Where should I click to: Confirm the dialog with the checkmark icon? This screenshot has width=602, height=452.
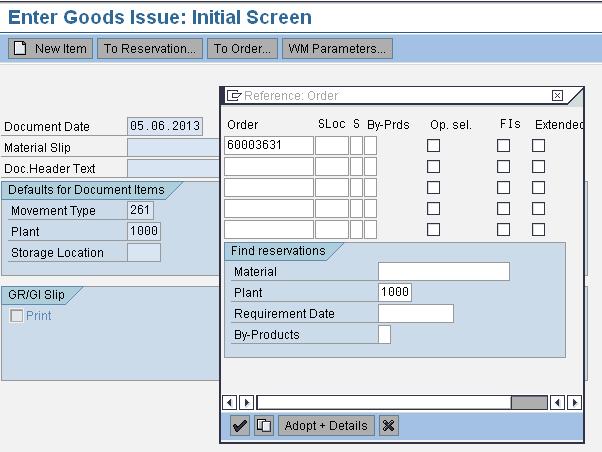point(240,426)
